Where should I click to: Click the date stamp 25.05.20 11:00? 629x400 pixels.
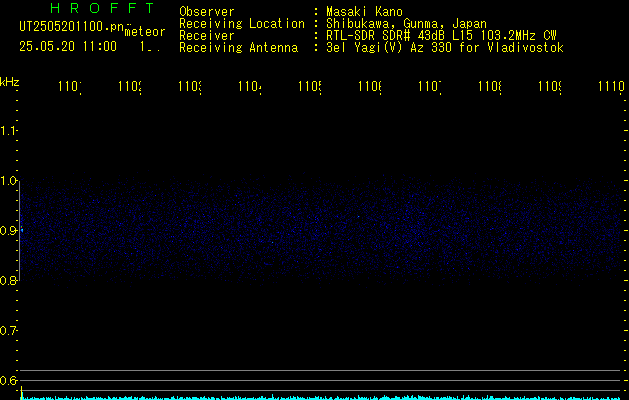coord(68,47)
